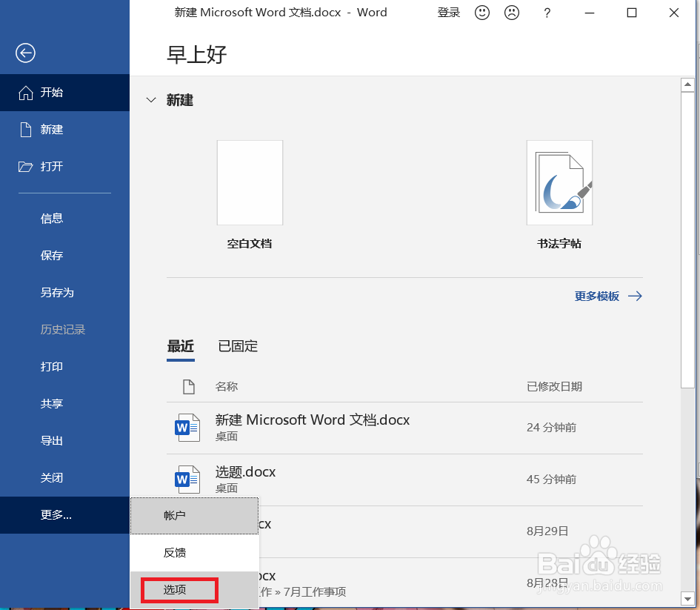Open recent file 选题.docx
700x610 pixels.
(404, 480)
